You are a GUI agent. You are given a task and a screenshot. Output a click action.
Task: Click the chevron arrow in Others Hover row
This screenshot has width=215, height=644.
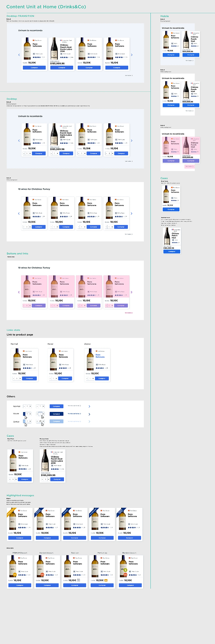click(89, 414)
